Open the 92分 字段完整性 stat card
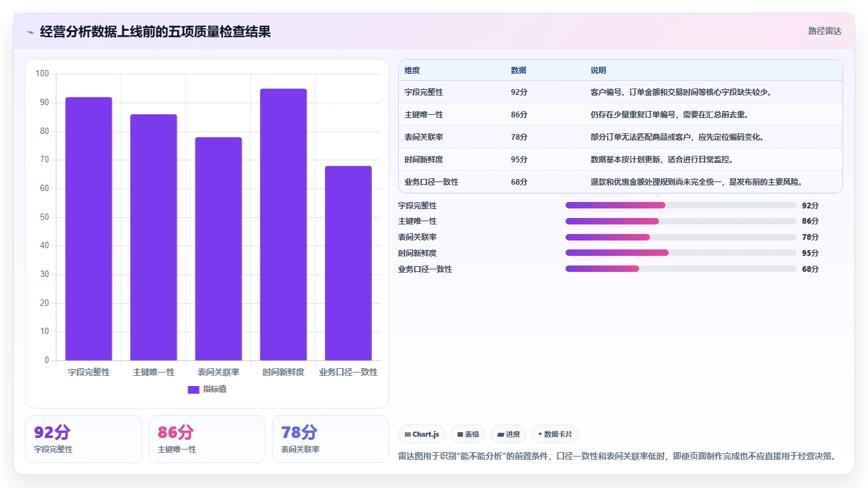Viewport: 868px width, 488px height. [x=83, y=439]
